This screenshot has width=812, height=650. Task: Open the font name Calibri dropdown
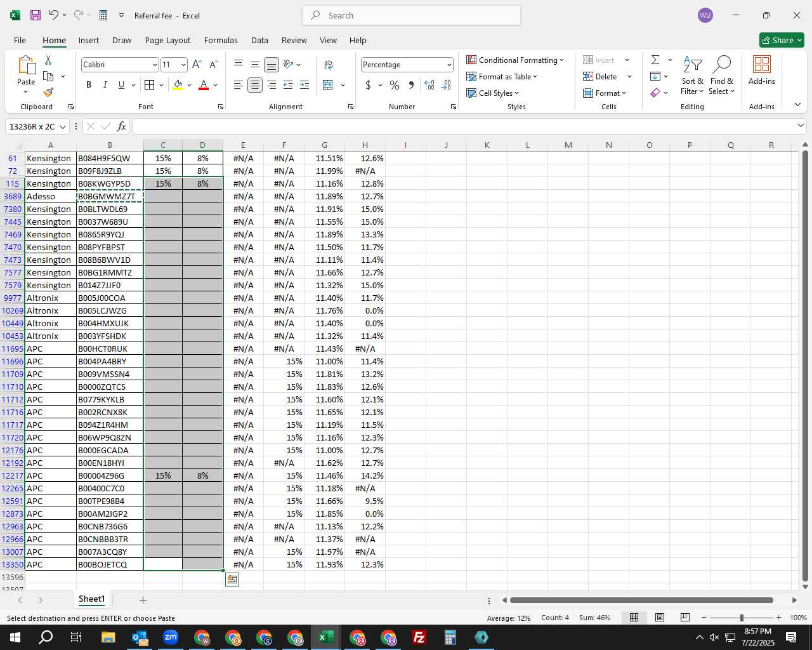tap(154, 65)
